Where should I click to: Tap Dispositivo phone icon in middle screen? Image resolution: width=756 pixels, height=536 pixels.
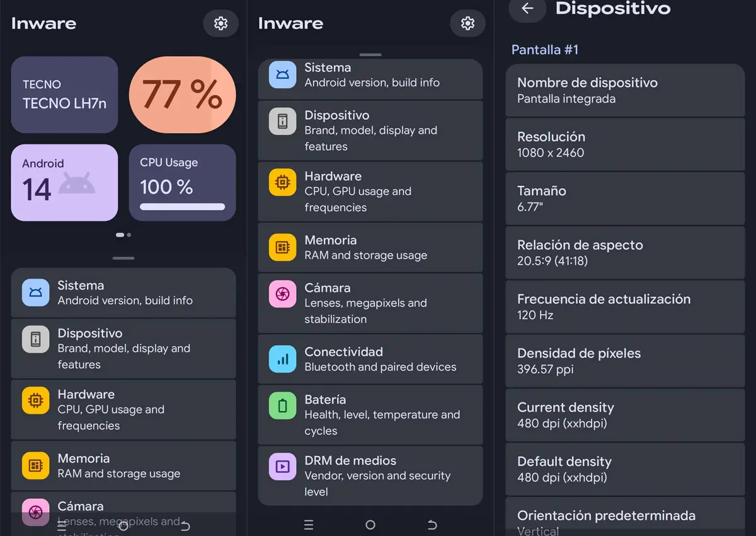[x=282, y=121]
